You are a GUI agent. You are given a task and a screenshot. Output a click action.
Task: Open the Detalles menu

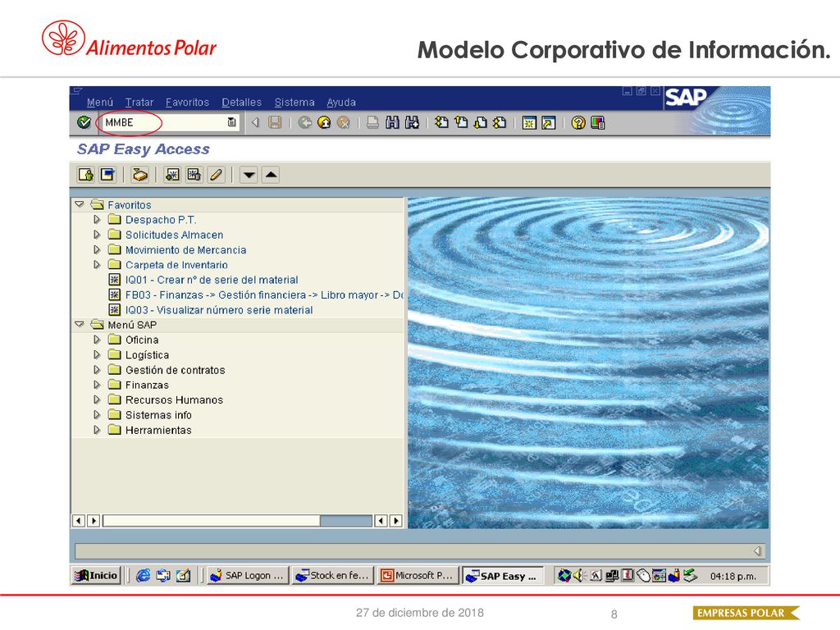pos(242,103)
